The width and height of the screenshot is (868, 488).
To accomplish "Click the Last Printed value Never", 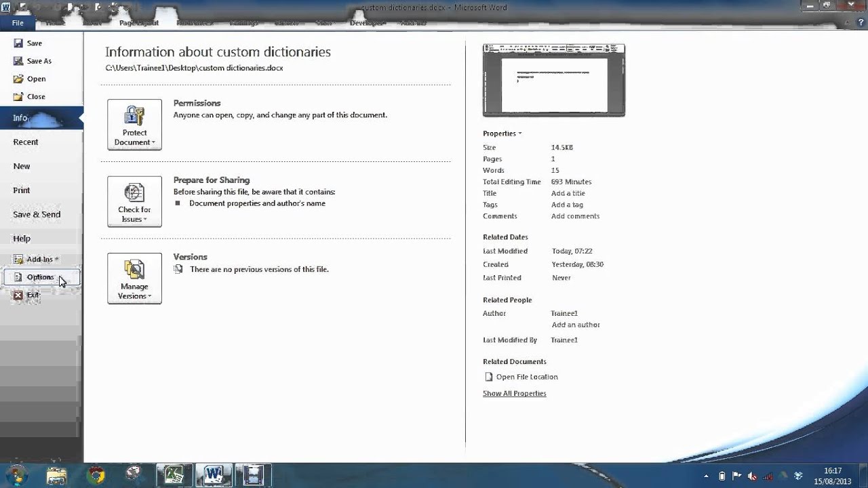I will pyautogui.click(x=561, y=278).
